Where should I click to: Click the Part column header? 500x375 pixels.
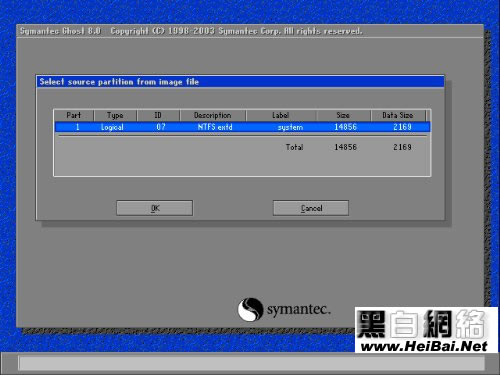(74, 115)
